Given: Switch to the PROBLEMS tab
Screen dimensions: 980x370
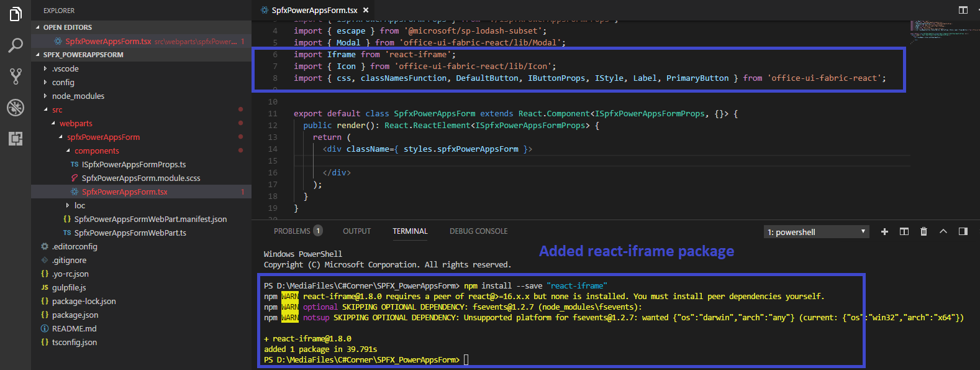Looking at the screenshot, I should click(292, 231).
